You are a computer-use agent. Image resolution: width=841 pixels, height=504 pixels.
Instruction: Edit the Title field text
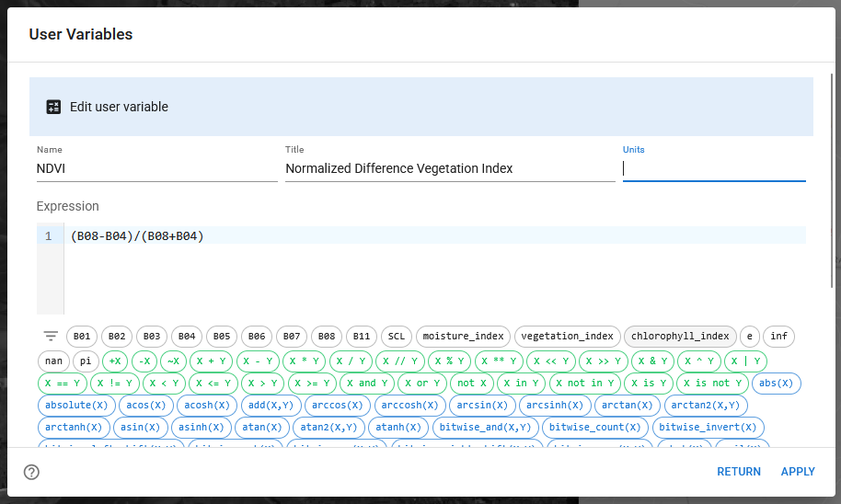coord(450,168)
